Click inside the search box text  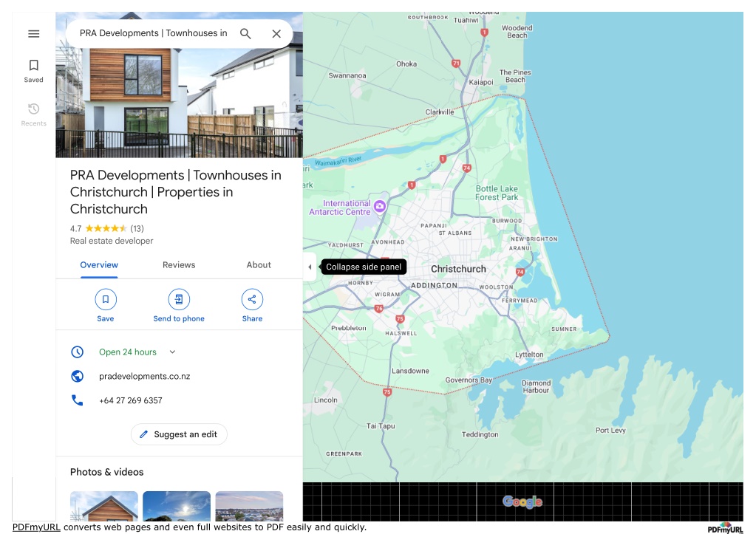[x=153, y=33]
